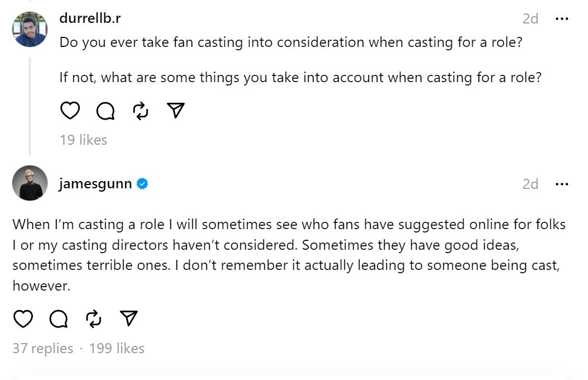Viewport: 588px width, 380px height.
Task: Show the 19 likes list
Action: pos(83,140)
